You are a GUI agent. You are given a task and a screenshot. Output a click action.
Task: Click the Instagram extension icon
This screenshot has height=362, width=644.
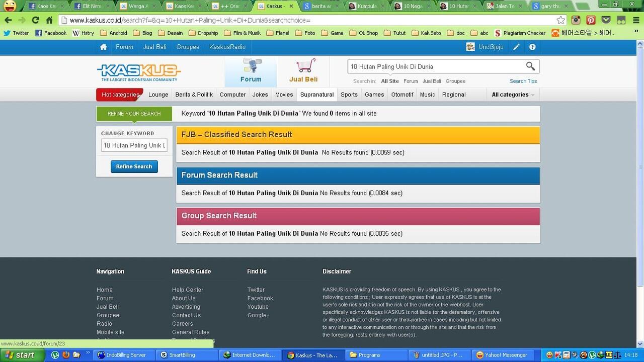tap(576, 20)
